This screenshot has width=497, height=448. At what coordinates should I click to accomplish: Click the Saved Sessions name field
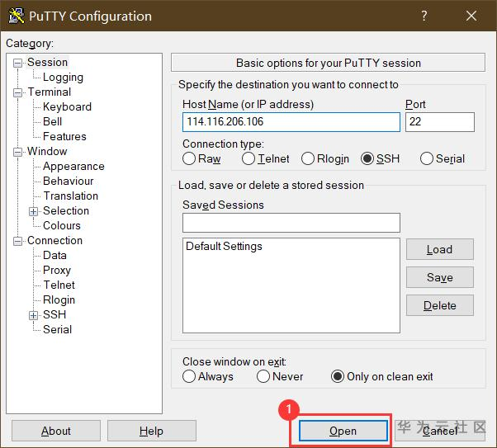[291, 223]
